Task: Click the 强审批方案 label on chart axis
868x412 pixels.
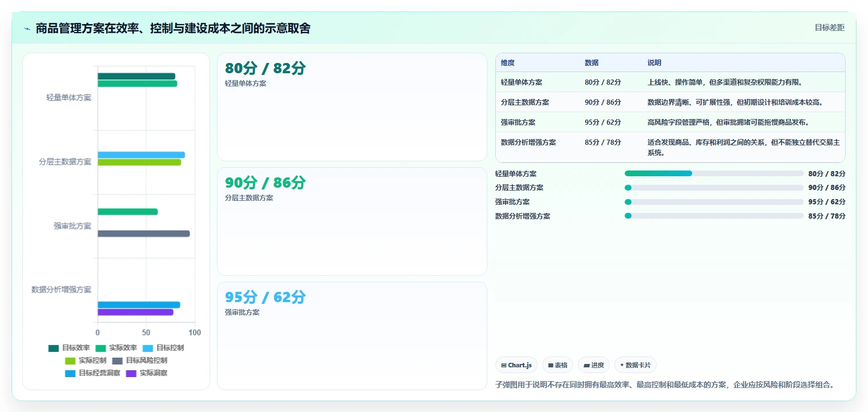Action: tap(72, 226)
